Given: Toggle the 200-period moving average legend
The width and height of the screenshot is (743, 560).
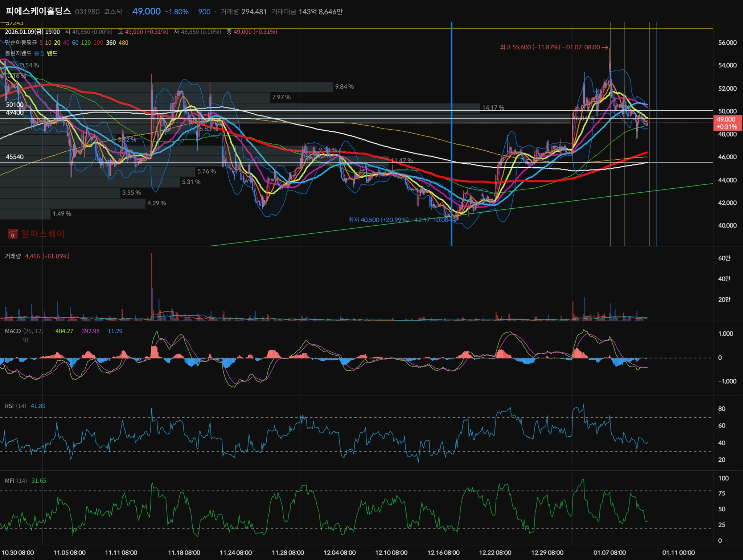Looking at the screenshot, I should tap(98, 43).
